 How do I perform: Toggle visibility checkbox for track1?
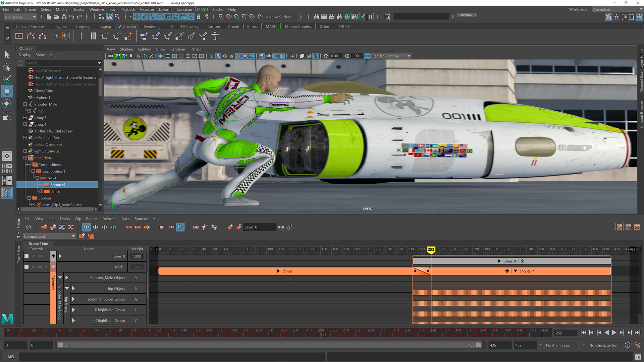(26, 266)
